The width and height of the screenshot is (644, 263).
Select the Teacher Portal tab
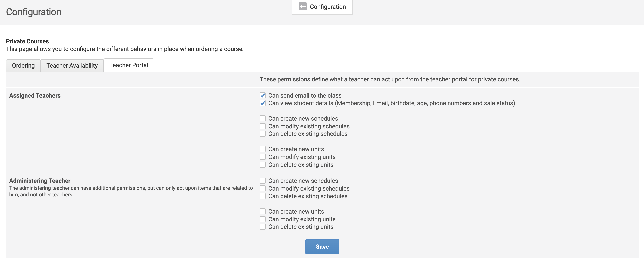tap(129, 65)
